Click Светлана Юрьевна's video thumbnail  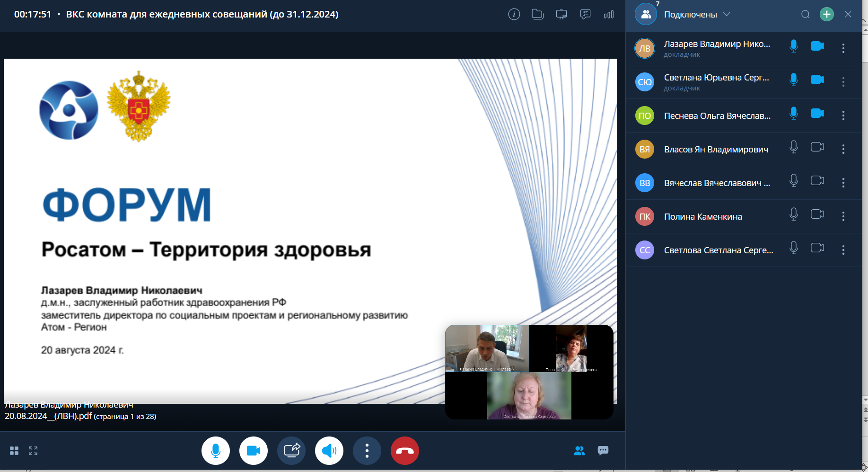pos(529,396)
